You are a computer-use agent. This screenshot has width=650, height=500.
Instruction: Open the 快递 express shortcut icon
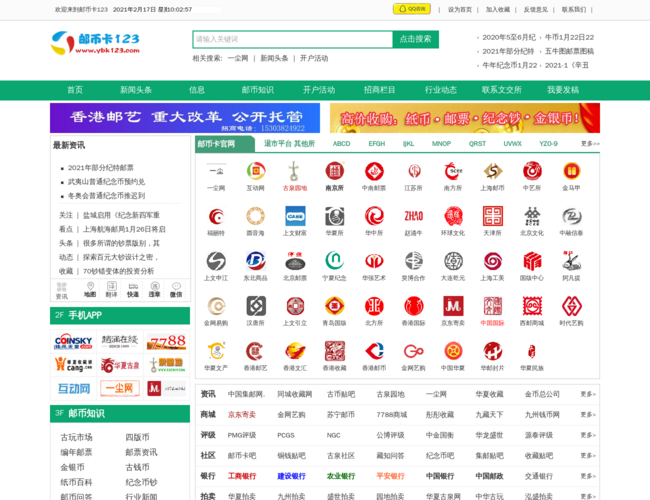(133, 289)
